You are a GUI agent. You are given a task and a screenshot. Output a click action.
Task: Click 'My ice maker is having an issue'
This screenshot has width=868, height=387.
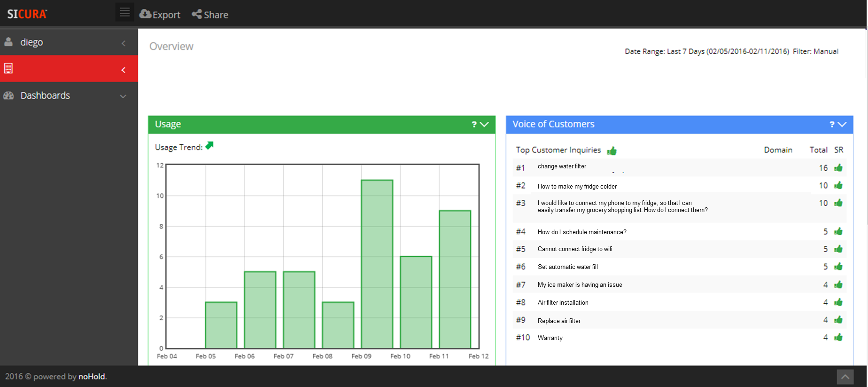click(x=580, y=285)
